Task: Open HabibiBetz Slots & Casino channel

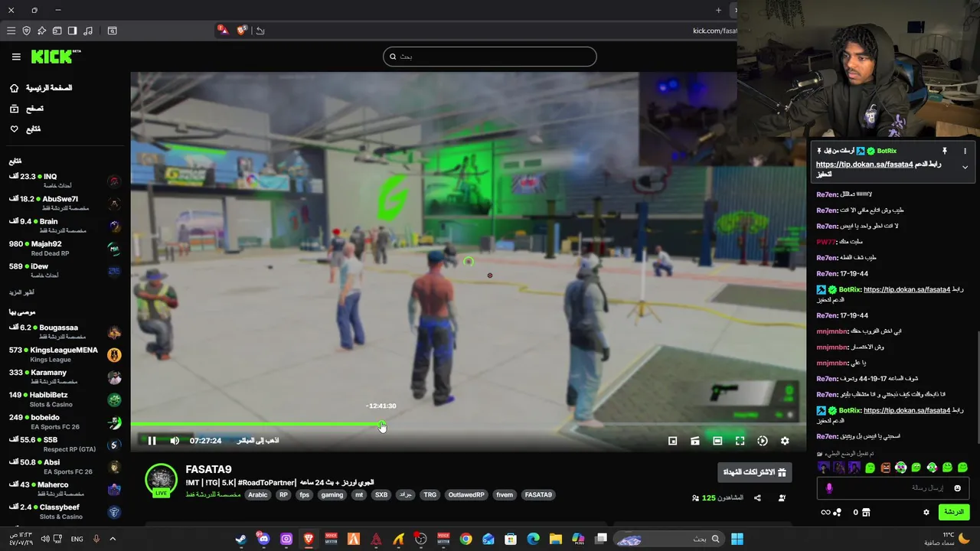Action: point(64,399)
